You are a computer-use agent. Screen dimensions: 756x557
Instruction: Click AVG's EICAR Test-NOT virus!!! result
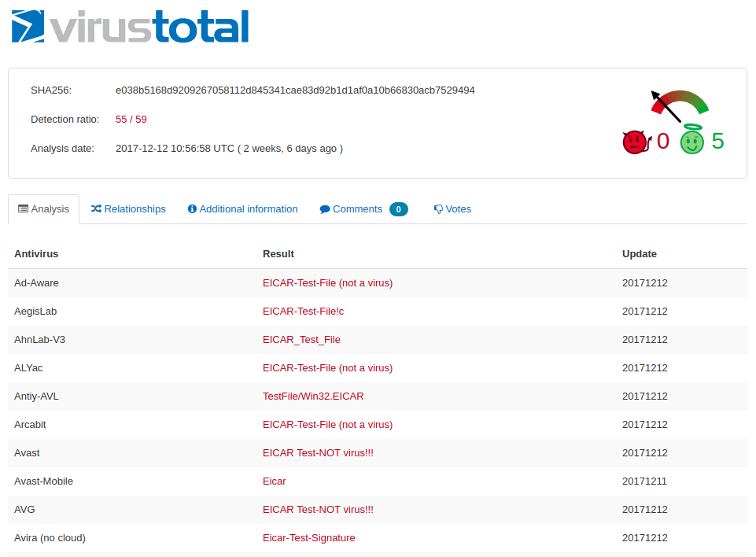click(318, 510)
